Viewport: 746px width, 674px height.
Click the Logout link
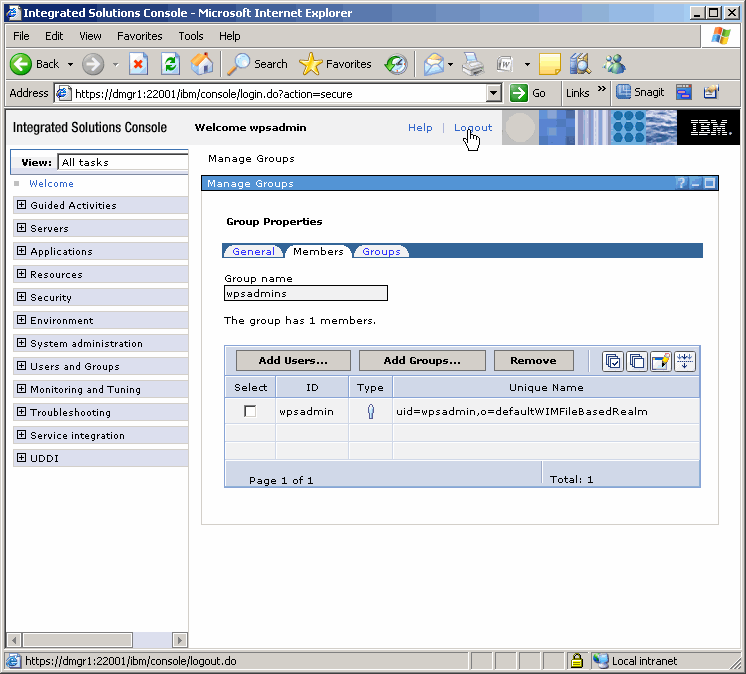[x=473, y=127]
